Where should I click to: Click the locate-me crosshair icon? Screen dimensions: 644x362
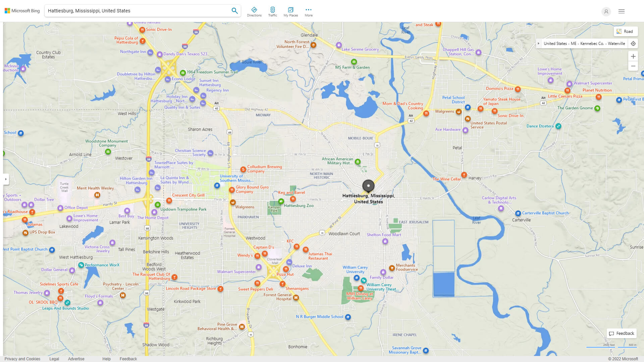click(x=633, y=43)
